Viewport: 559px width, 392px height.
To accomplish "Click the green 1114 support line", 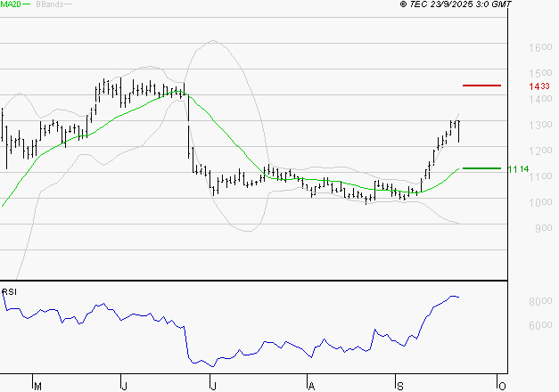I will click(x=481, y=168).
